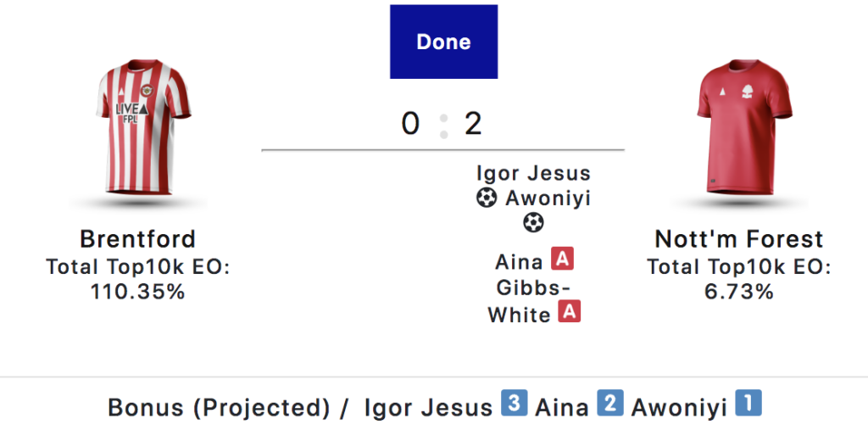Click Brentford's 110.35% Top10k EO value

point(137,293)
